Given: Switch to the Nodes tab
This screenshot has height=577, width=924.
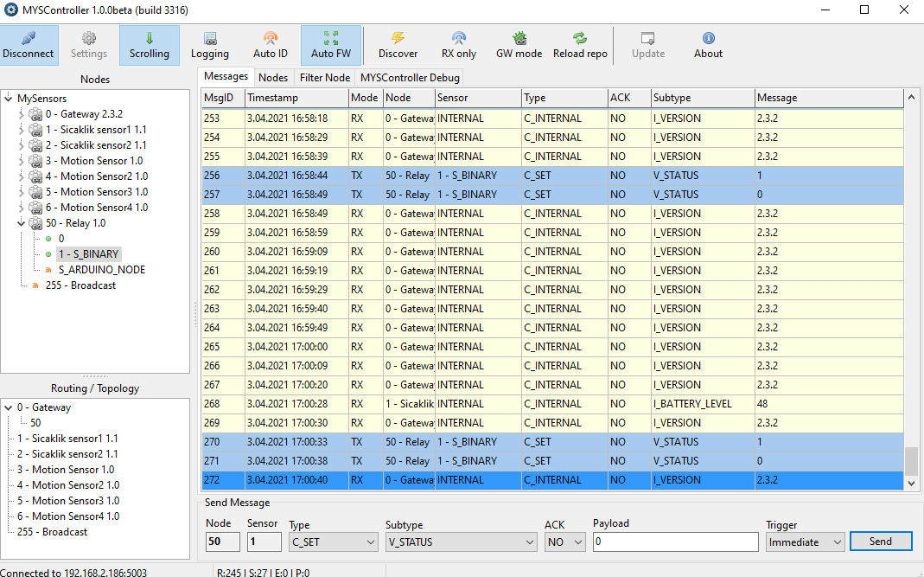Looking at the screenshot, I should (273, 77).
